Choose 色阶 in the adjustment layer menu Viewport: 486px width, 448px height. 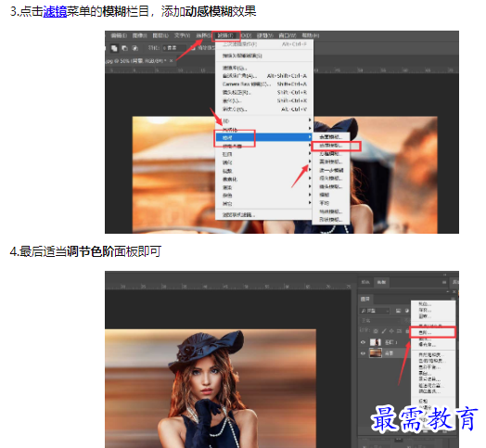click(433, 333)
